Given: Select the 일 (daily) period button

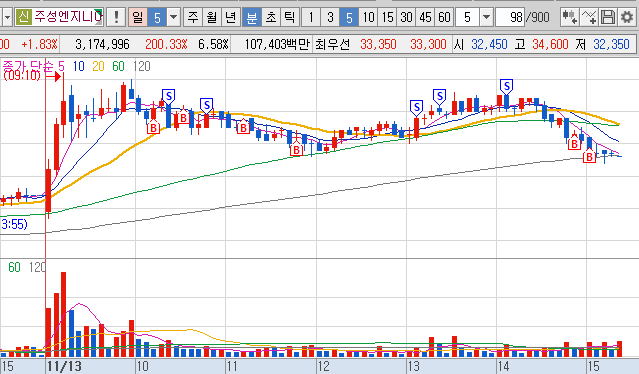Looking at the screenshot, I should click(x=138, y=18).
